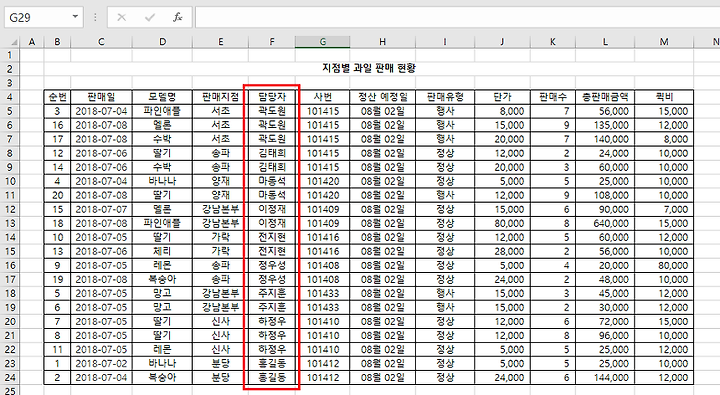
Task: Select row 13 header
Action: coord(10,223)
